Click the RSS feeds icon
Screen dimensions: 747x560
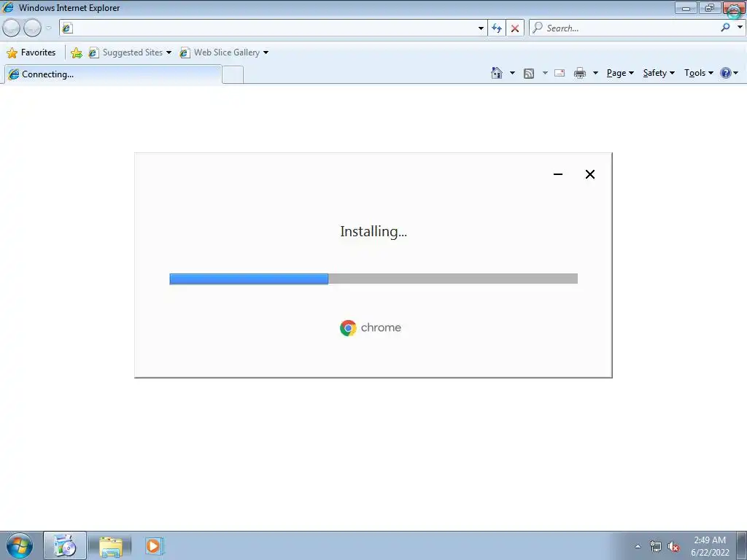pyautogui.click(x=529, y=73)
